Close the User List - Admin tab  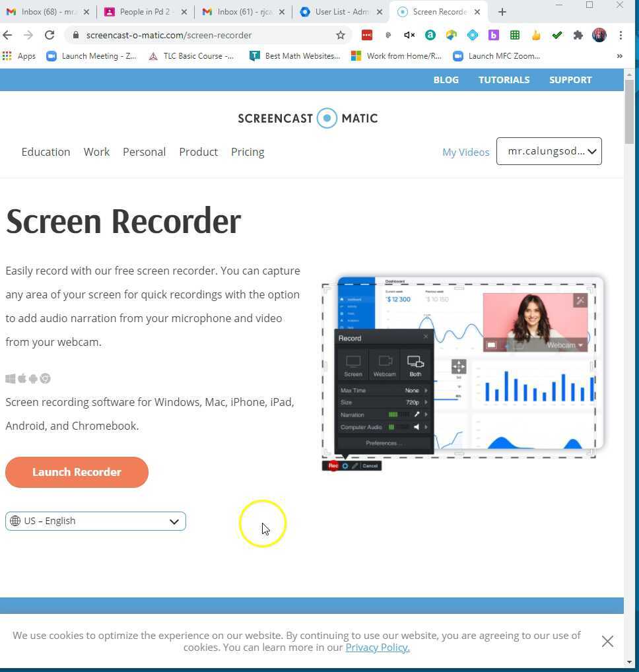point(380,12)
